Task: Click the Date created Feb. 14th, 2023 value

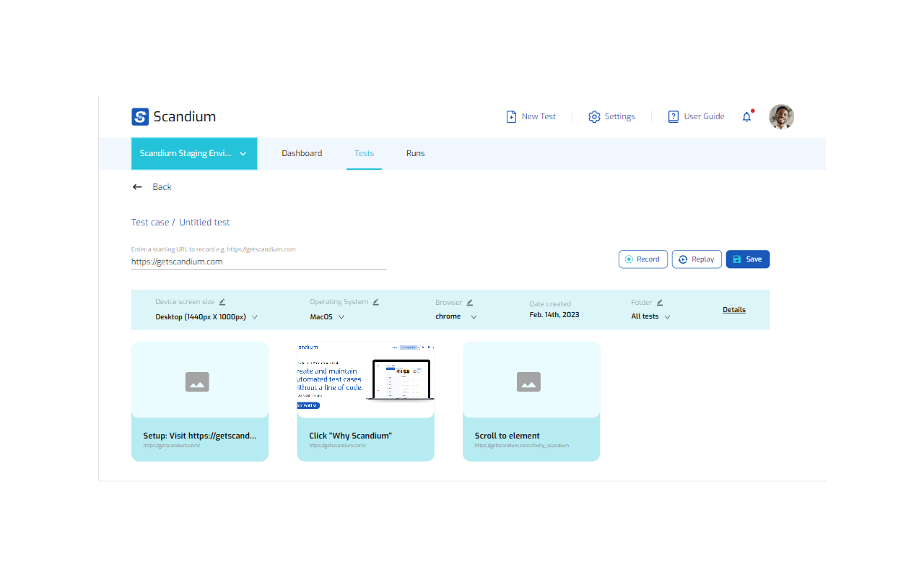Action: 554,315
